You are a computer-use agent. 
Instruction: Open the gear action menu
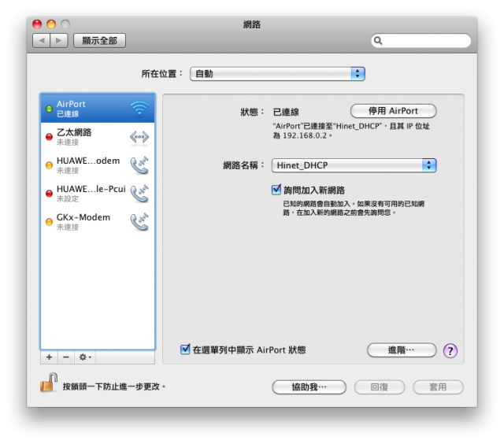point(85,357)
